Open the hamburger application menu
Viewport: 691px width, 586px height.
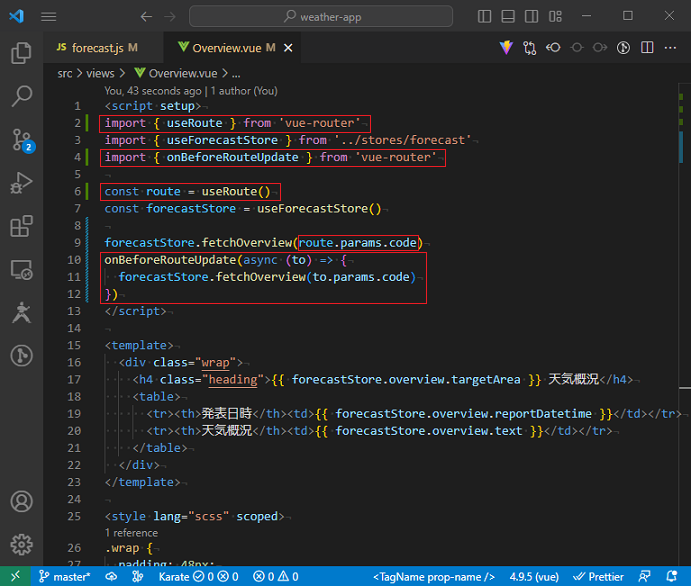tap(48, 17)
